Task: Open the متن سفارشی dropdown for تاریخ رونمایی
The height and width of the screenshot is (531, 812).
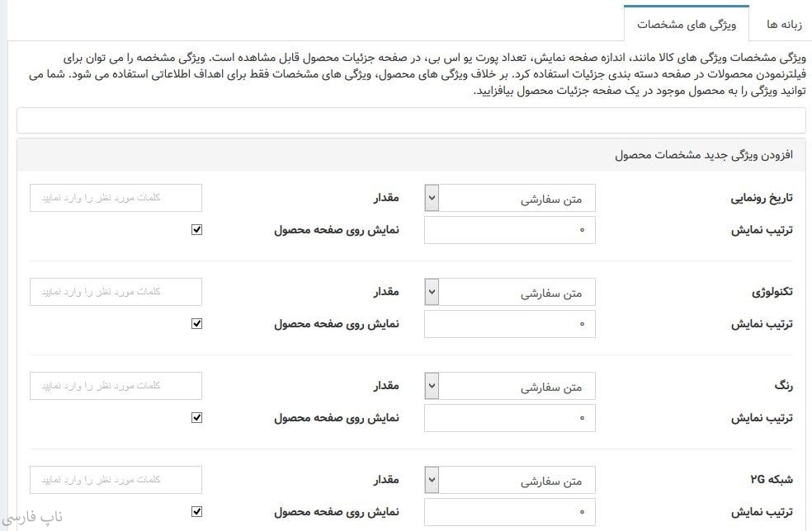Action: pyautogui.click(x=510, y=198)
